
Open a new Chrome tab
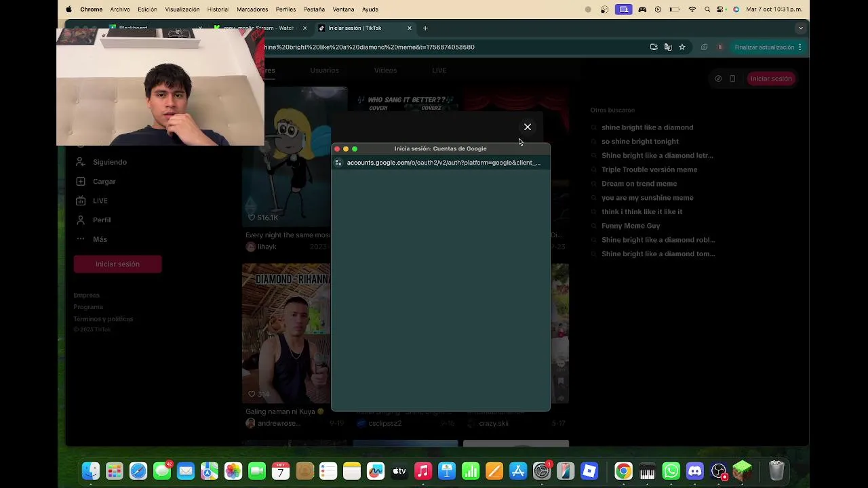(x=425, y=28)
